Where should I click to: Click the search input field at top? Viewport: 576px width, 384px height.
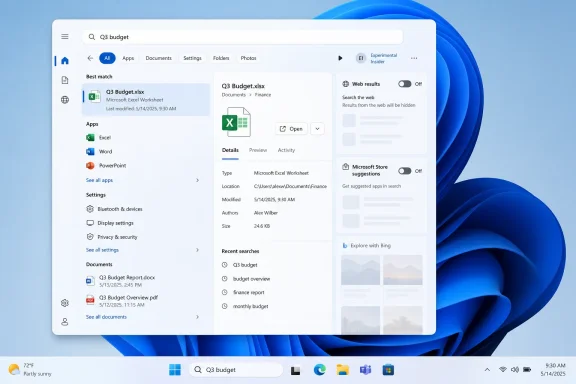coord(243,37)
